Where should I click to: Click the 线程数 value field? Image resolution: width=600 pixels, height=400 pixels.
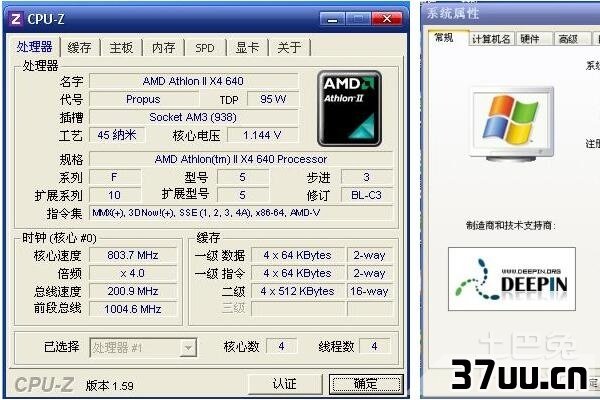coord(375,346)
